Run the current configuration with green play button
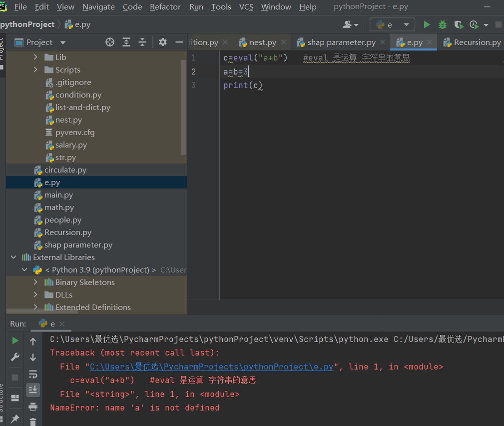Screen dimensions: 504x426 pyautogui.click(x=427, y=24)
